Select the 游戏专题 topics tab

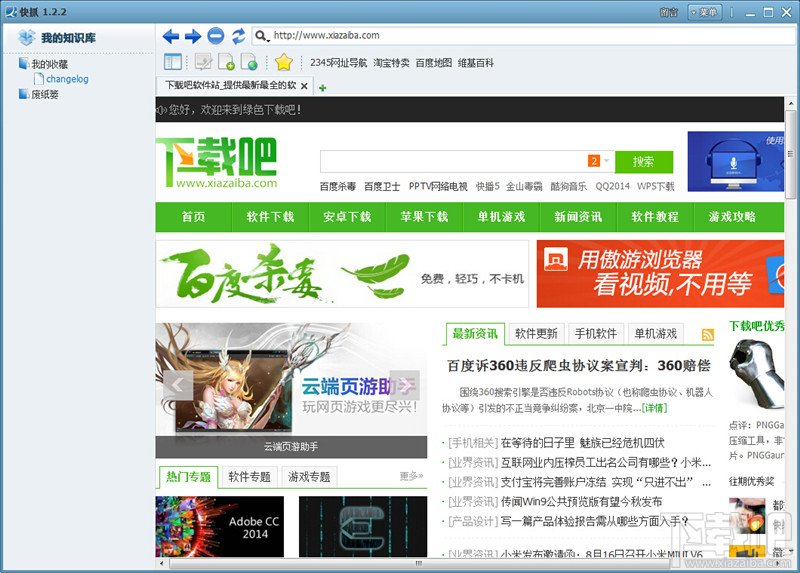click(x=309, y=477)
